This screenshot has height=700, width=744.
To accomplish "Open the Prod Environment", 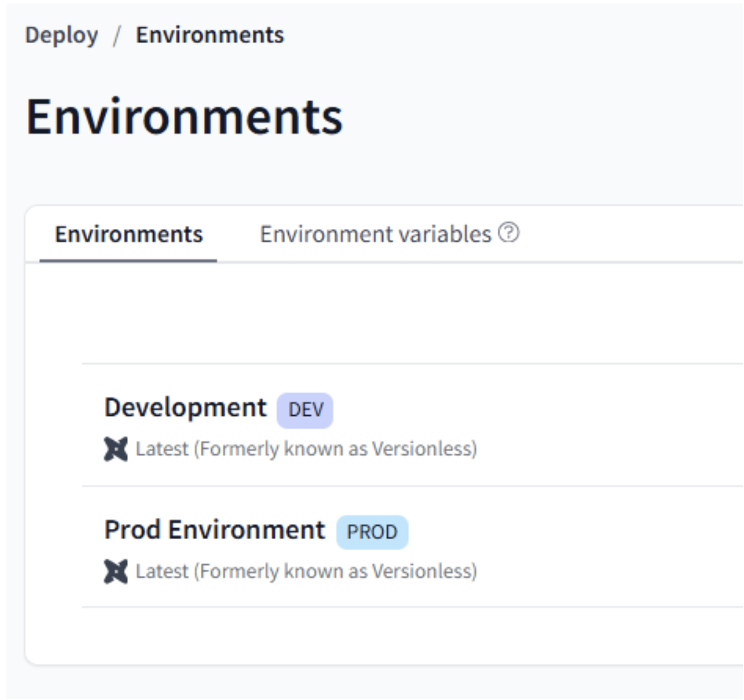I will (214, 529).
